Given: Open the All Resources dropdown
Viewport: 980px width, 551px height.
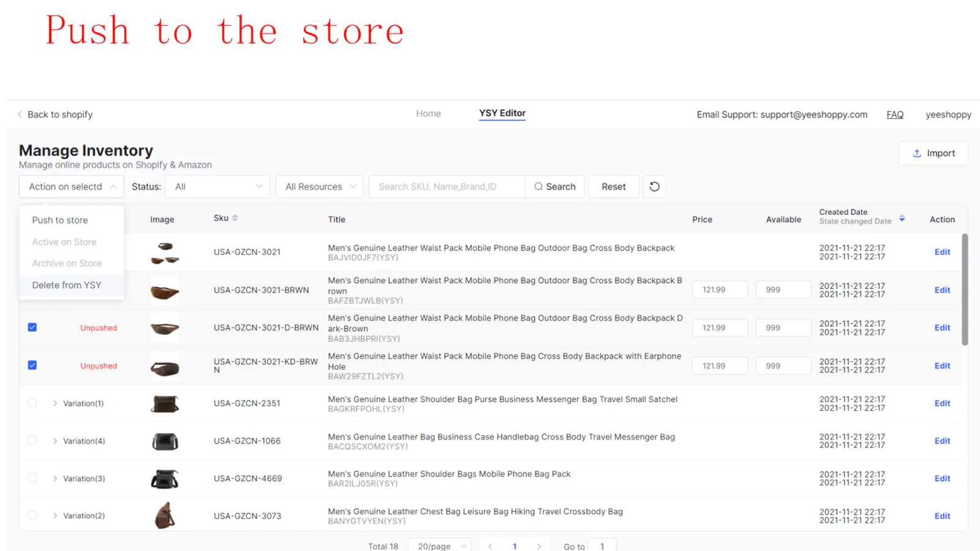Looking at the screenshot, I should point(320,187).
